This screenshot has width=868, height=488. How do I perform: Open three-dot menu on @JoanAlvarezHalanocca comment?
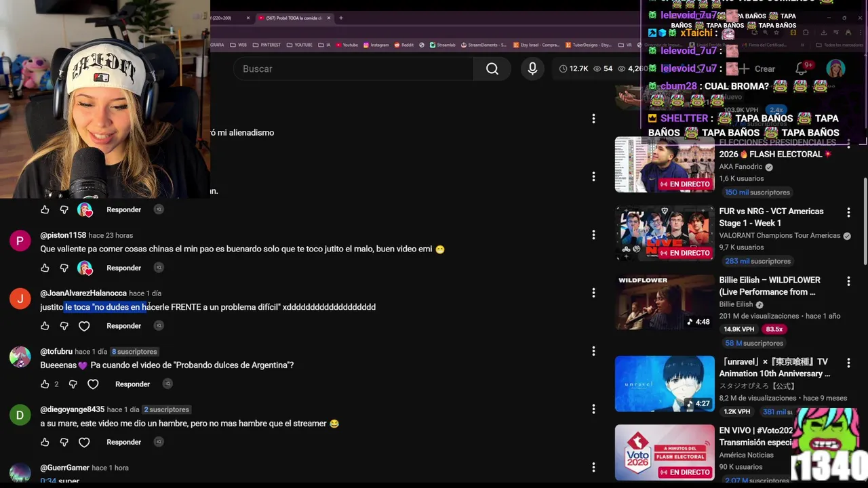pyautogui.click(x=593, y=293)
